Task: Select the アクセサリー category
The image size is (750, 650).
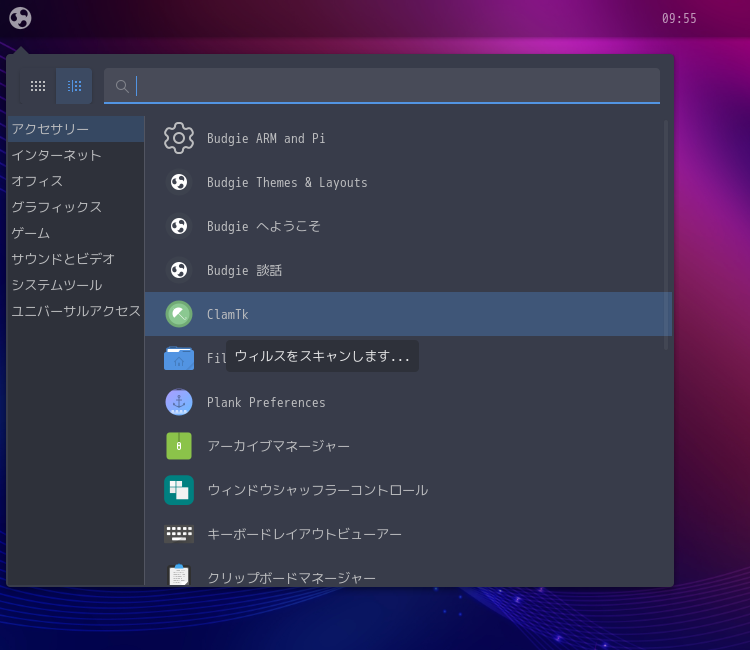Action: point(76,129)
